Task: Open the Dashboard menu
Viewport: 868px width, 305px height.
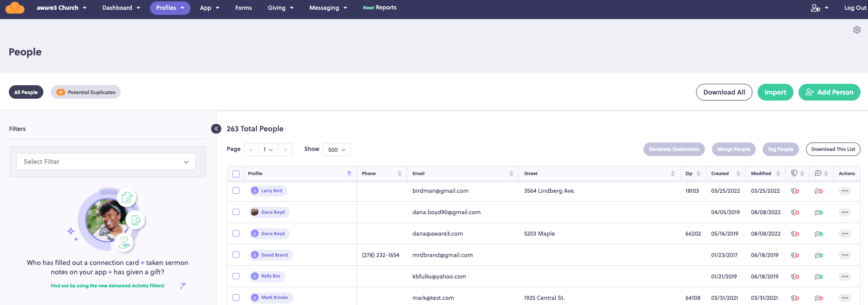Action: [x=121, y=8]
